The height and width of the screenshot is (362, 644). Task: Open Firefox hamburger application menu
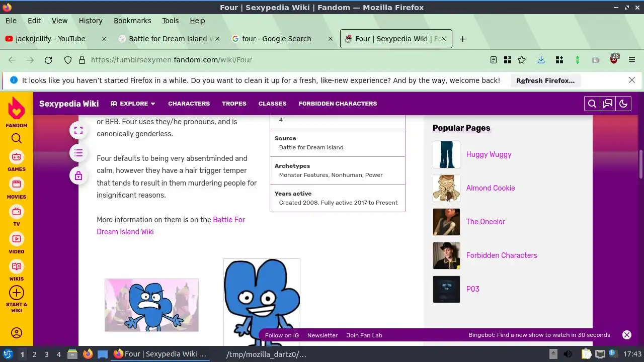coord(632,60)
